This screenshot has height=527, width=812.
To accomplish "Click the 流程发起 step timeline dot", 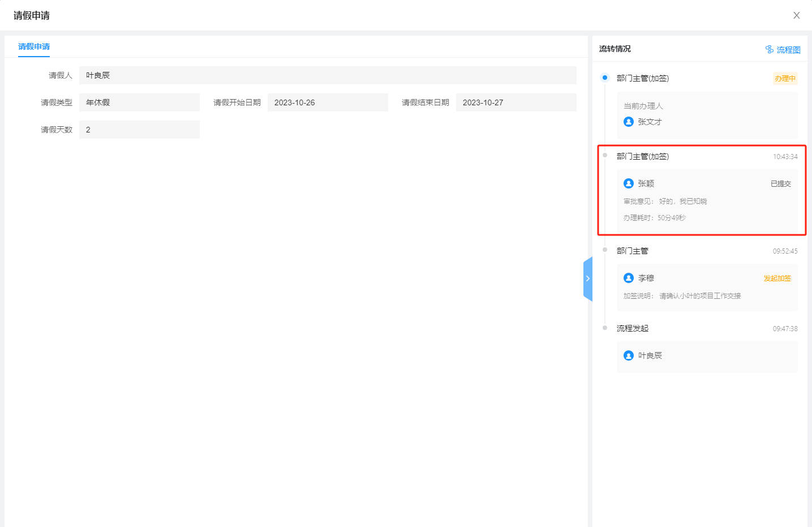I will click(x=605, y=328).
